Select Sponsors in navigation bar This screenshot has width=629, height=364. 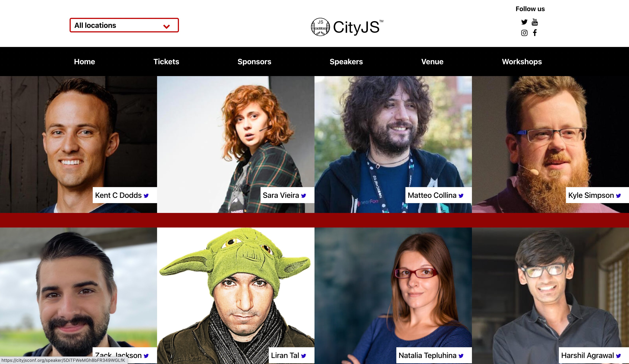pos(254,62)
